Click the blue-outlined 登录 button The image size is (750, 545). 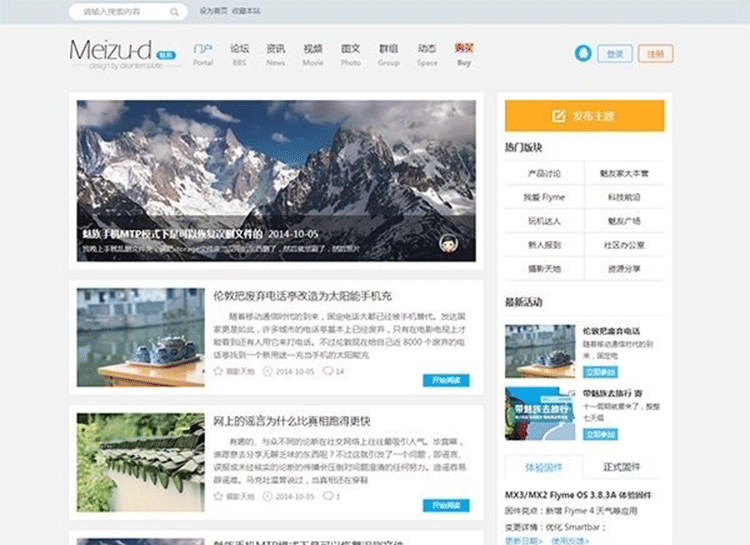point(615,54)
